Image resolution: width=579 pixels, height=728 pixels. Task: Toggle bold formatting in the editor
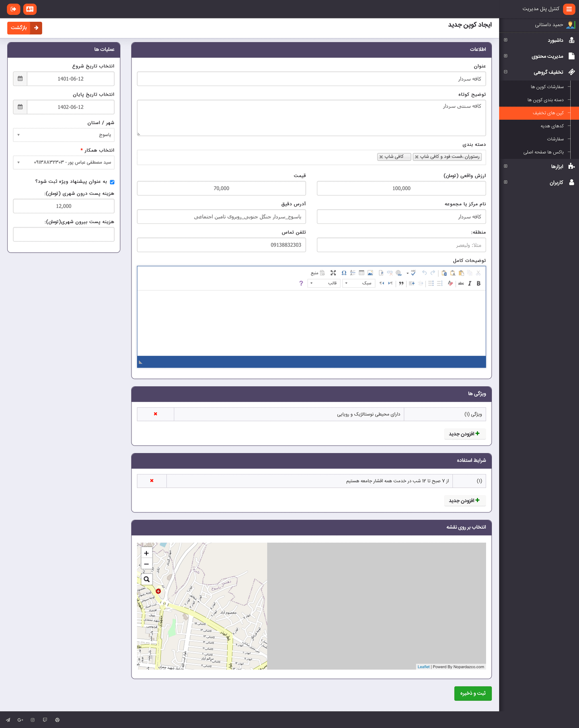478,283
